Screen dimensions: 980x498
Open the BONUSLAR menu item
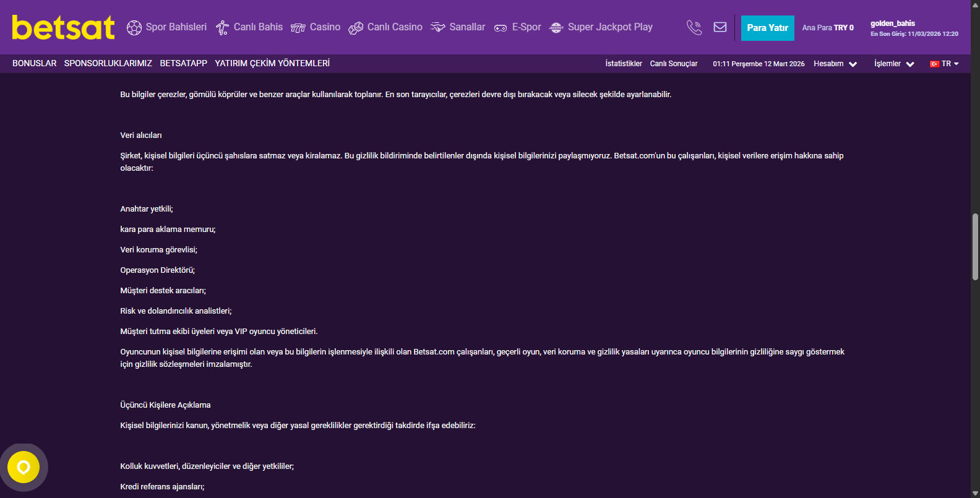35,63
